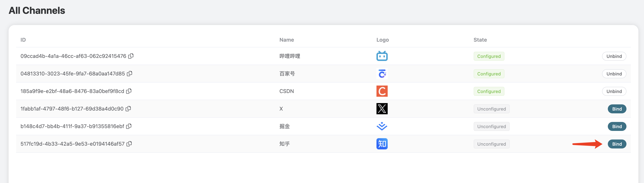Click the X logo icon
644x183 pixels.
(382, 109)
